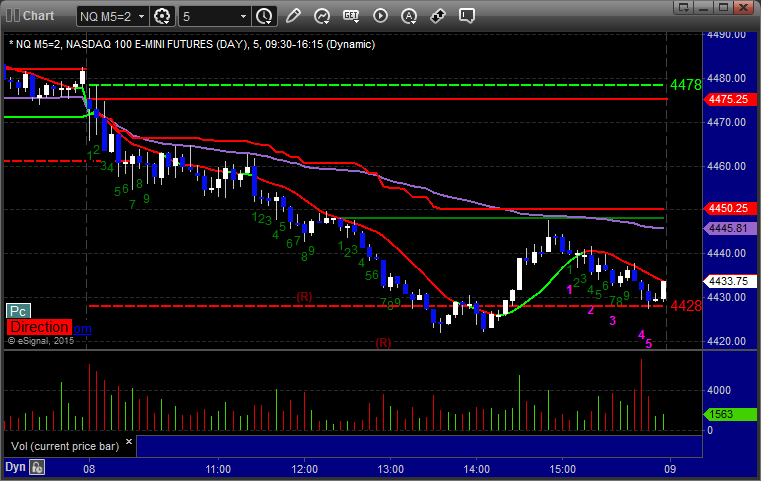The height and width of the screenshot is (481, 761).
Task: Click the 14:00 time axis label
Action: pyautogui.click(x=477, y=469)
